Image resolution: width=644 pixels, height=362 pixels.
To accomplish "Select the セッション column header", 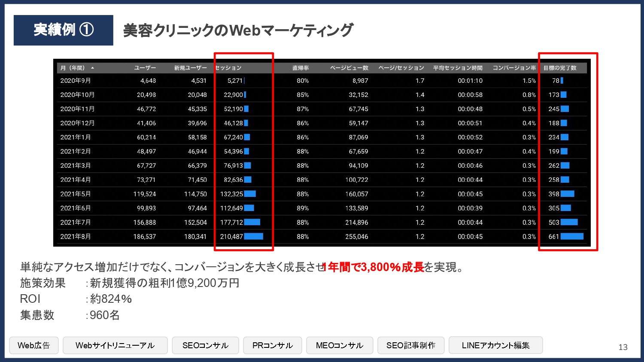I will [x=228, y=68].
